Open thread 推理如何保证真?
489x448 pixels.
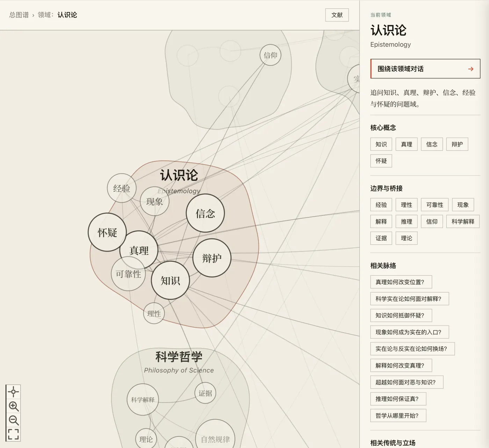pos(398,399)
